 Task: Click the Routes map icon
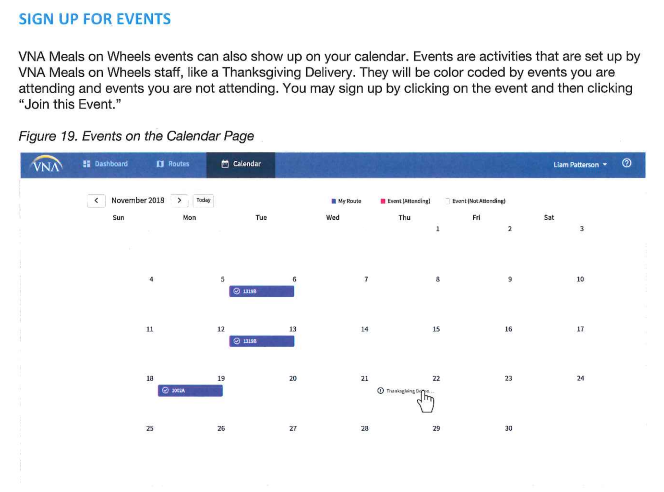point(160,164)
